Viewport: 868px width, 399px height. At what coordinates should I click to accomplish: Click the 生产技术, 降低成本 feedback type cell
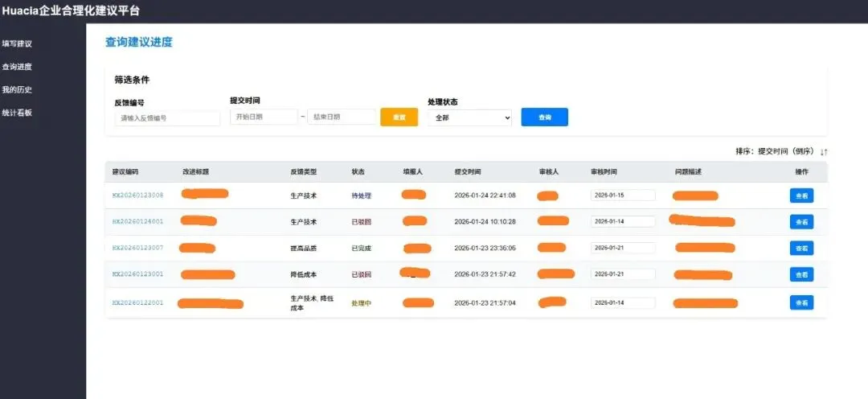click(312, 302)
